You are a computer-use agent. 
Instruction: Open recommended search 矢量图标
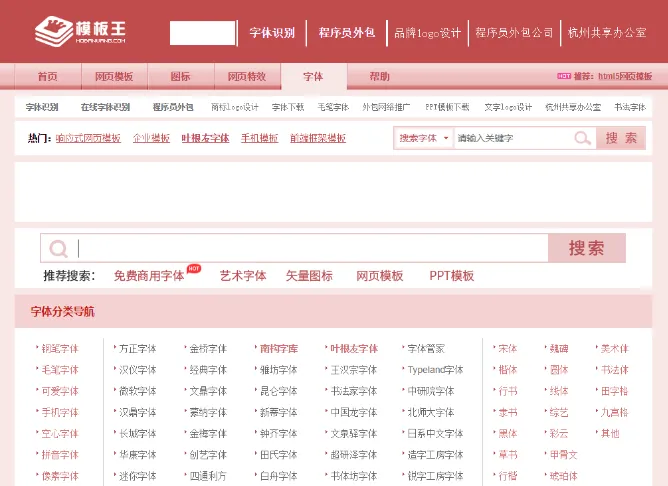pos(309,276)
